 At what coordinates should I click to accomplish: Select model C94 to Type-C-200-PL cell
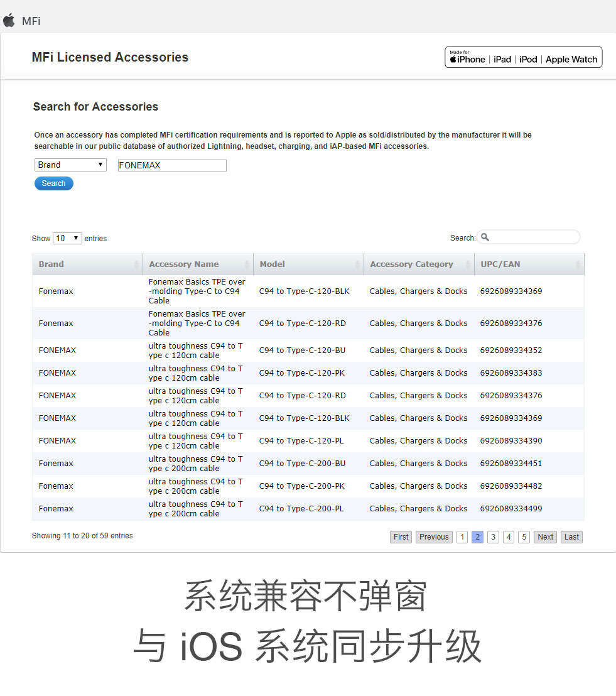click(x=301, y=509)
